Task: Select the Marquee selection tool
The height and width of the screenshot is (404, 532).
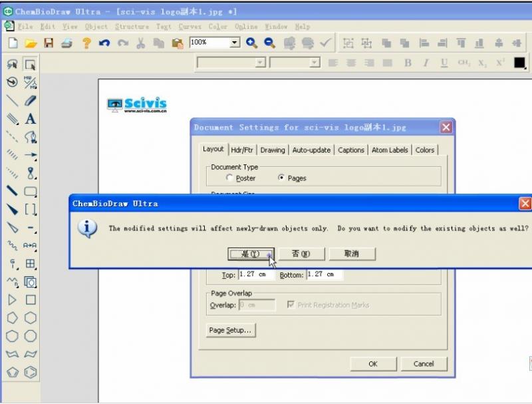Action: coord(30,64)
